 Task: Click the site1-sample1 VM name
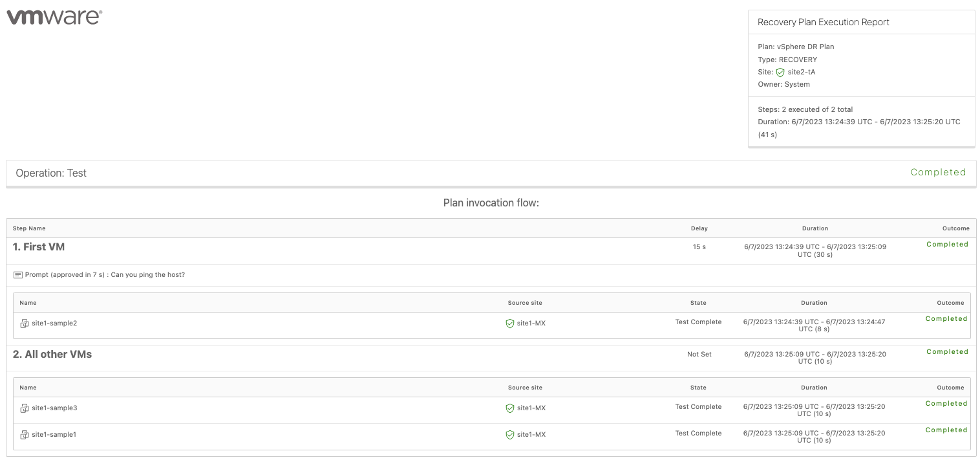tap(54, 434)
